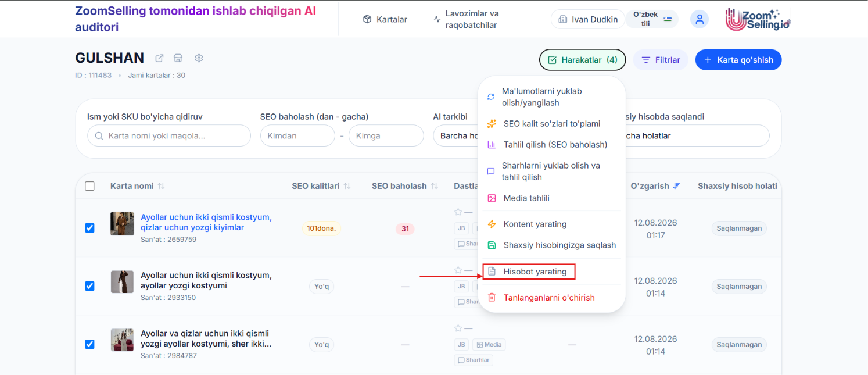Go to Kartalar in the top navigation
The image size is (868, 375).
coord(385,19)
